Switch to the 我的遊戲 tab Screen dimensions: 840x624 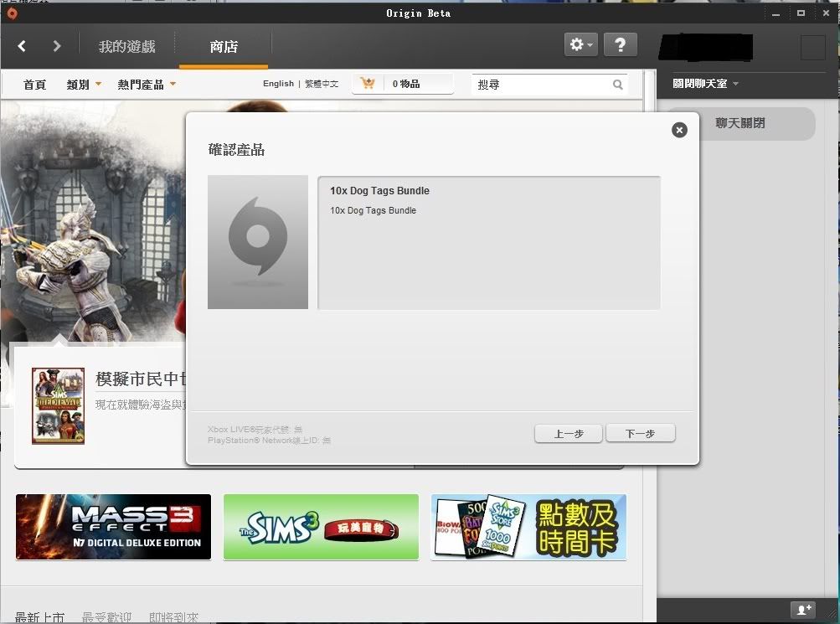pos(126,47)
